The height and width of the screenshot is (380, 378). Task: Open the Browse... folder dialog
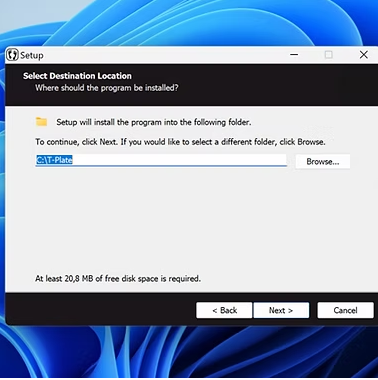coord(323,162)
